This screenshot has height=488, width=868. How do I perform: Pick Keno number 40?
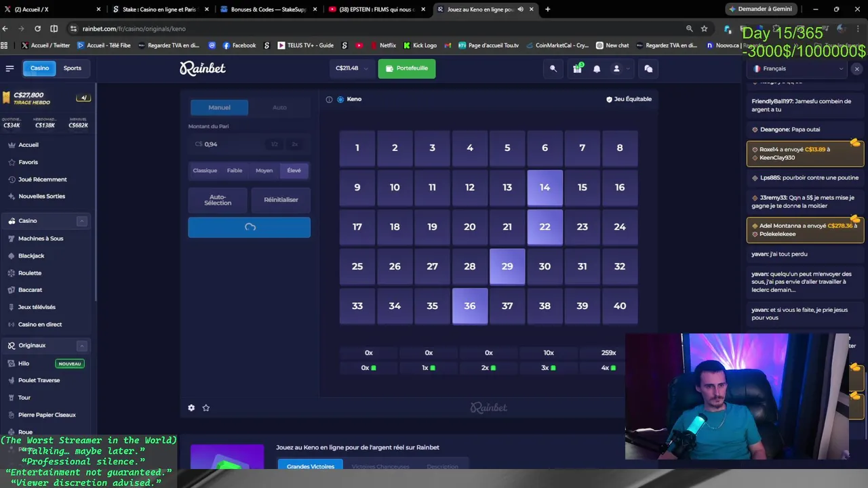coord(620,306)
